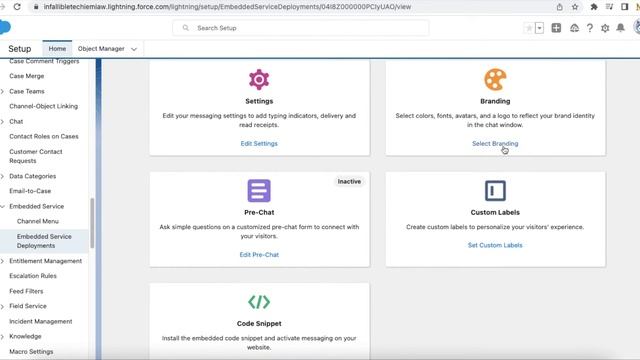Open Macro Settings in sidebar

click(x=31, y=351)
